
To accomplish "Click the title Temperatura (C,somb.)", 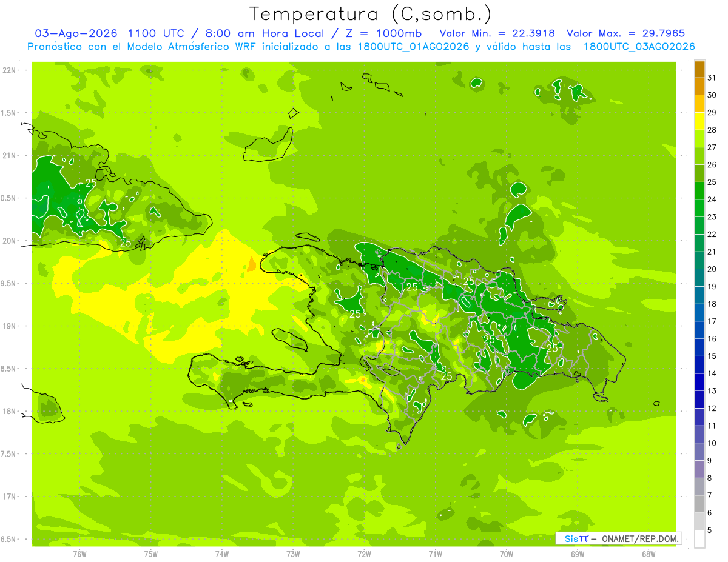I will click(370, 14).
